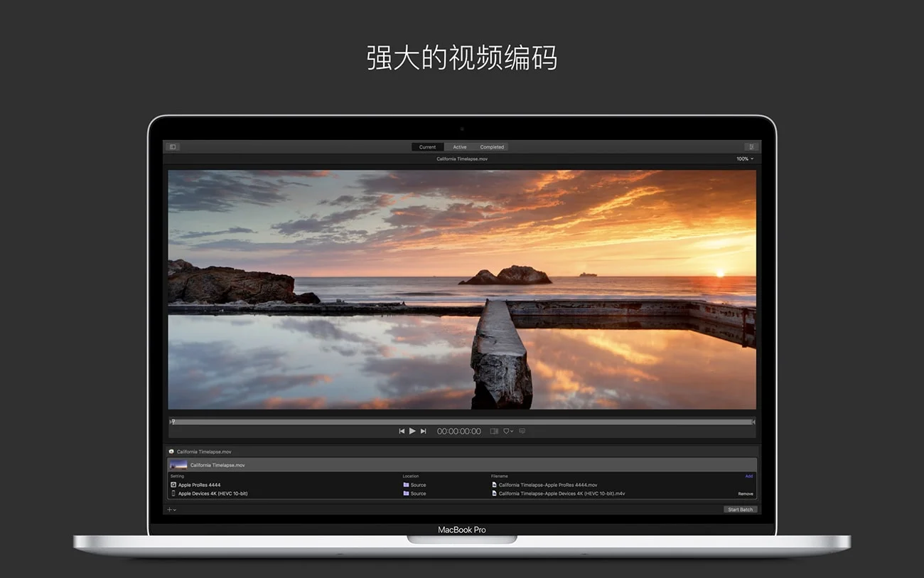Toggle the sidebar panel icon at top left
Image resolution: width=924 pixels, height=578 pixels.
pyautogui.click(x=172, y=146)
